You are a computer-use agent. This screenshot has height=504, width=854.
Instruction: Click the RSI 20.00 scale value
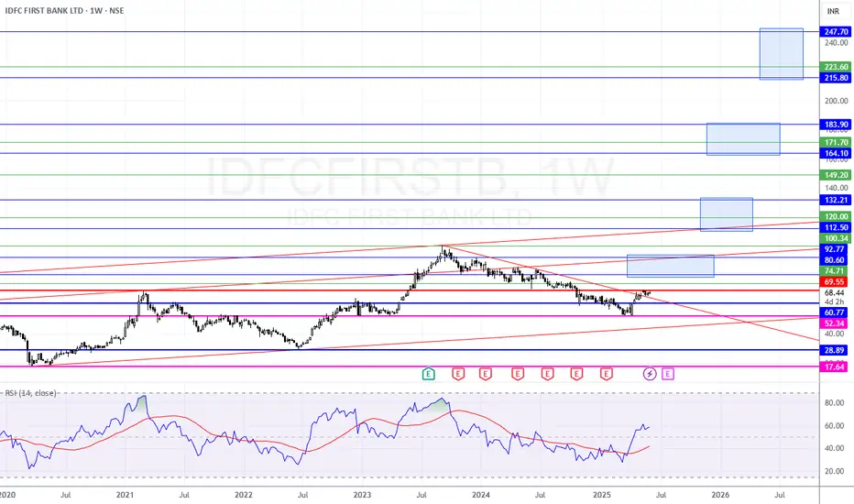pyautogui.click(x=835, y=472)
